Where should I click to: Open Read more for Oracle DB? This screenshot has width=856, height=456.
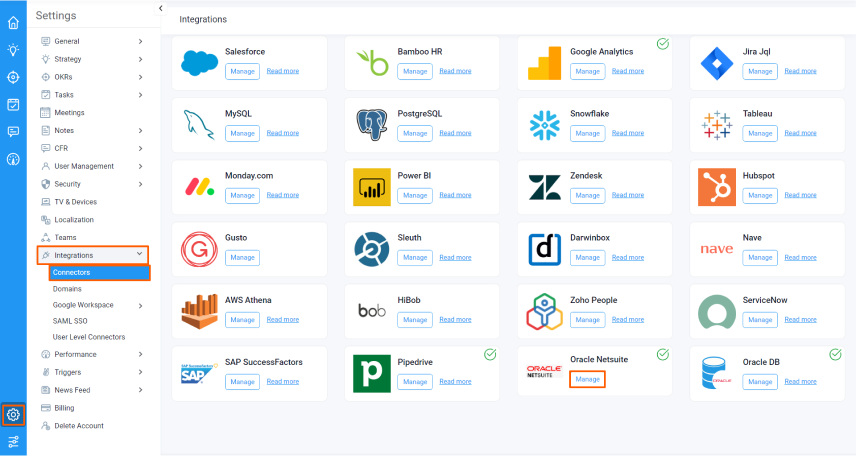click(800, 382)
